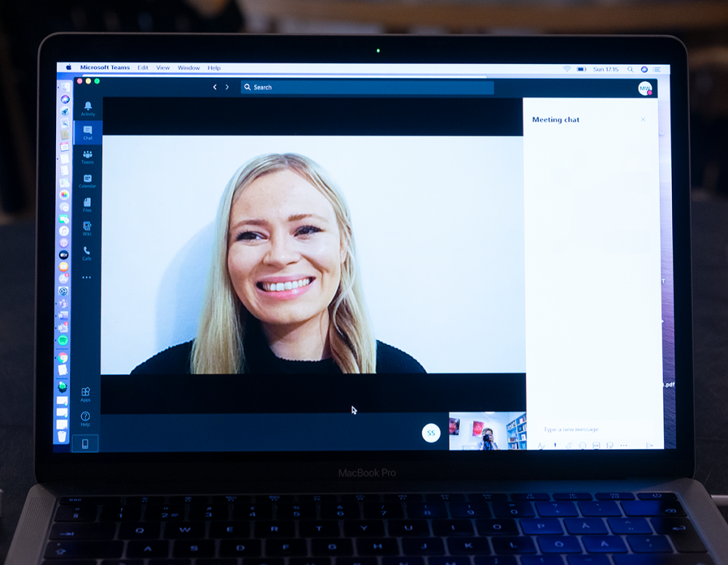Click the Help icon in sidebar
Screen dimensions: 728x565
coord(85,419)
